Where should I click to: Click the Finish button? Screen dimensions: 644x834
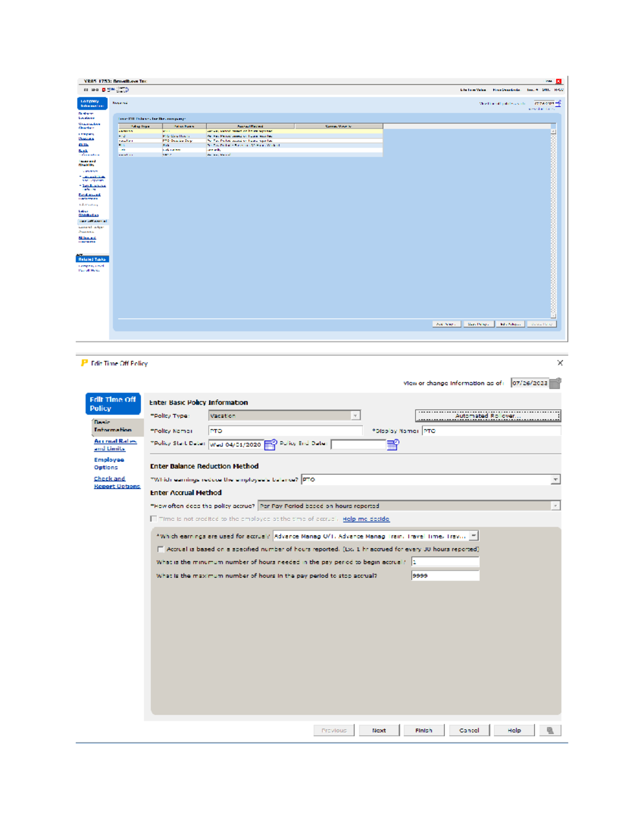(x=423, y=730)
